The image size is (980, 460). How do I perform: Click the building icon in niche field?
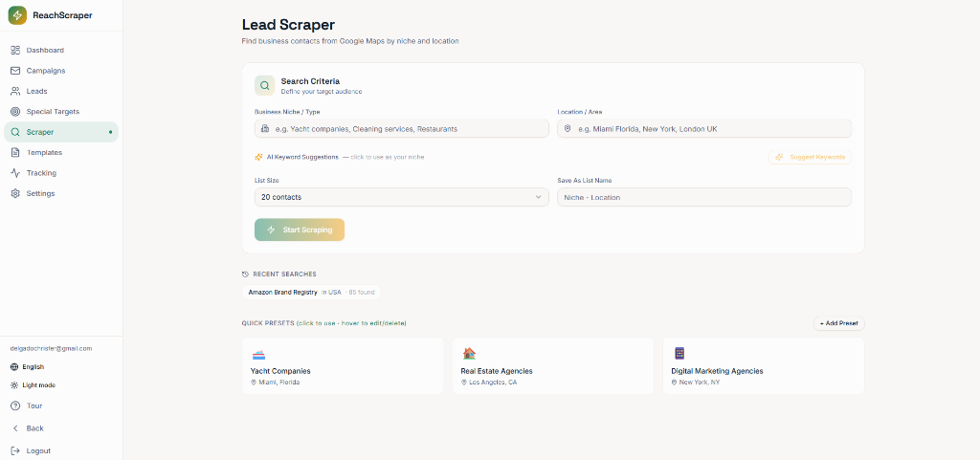point(265,128)
